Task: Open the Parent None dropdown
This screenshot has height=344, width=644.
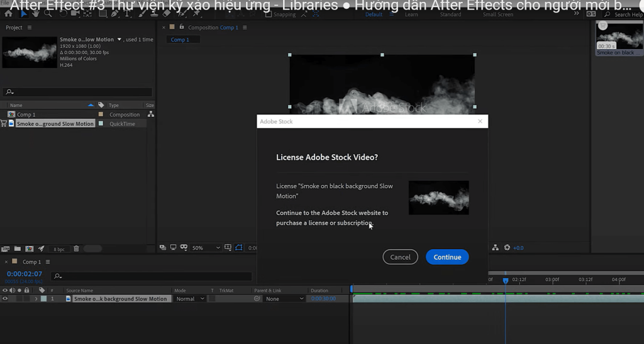Action: [x=284, y=299]
